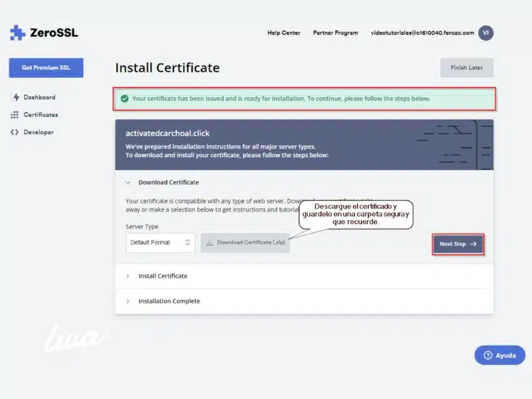Click the ZeroSSL logo icon
Viewport: 532px width, 399px height.
(16, 31)
